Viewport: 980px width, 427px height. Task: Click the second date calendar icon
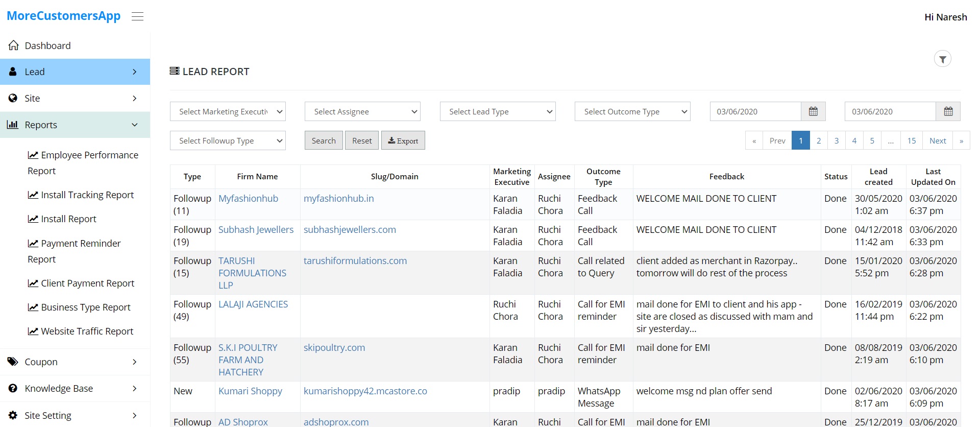pos(948,111)
